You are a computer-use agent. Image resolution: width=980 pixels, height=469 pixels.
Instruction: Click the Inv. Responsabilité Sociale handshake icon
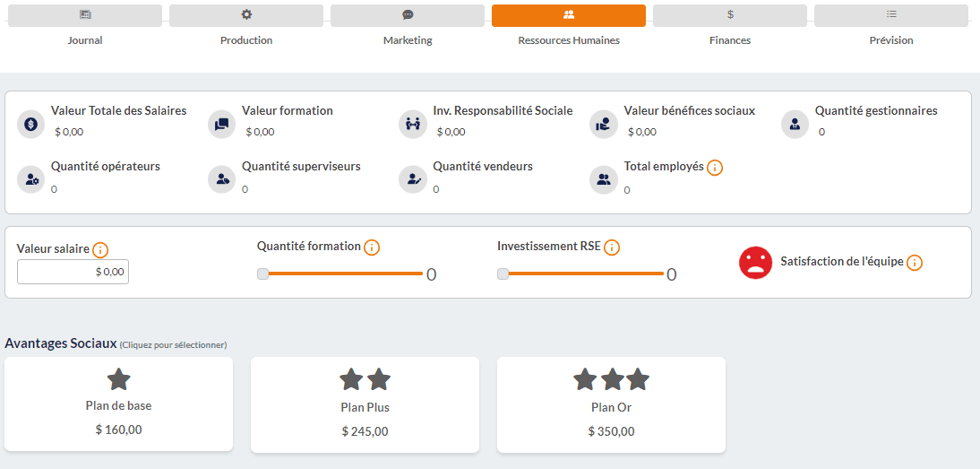pyautogui.click(x=413, y=124)
